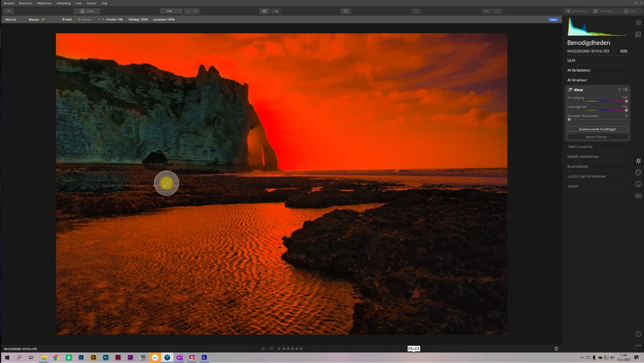Open the Bewerken tab at top right
The image size is (644, 363).
click(x=603, y=11)
